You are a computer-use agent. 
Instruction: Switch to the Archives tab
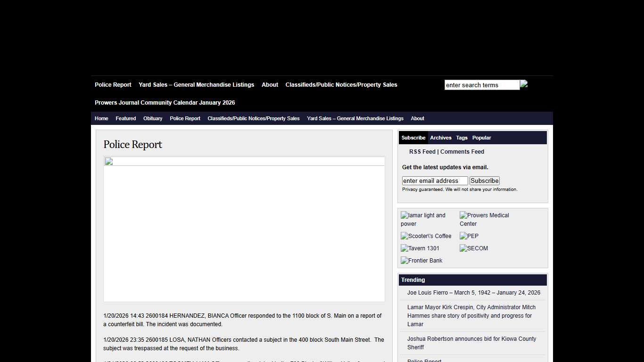click(x=440, y=138)
